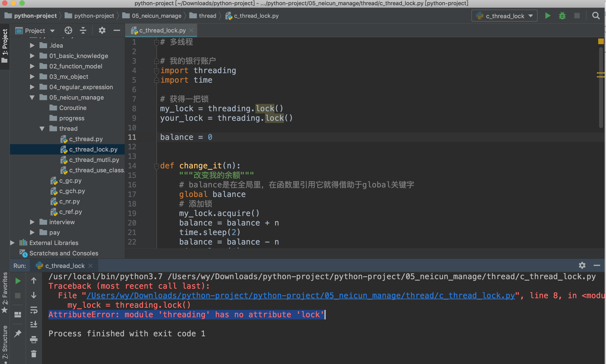Hide the Project tool window
The image size is (606, 364).
click(x=117, y=31)
